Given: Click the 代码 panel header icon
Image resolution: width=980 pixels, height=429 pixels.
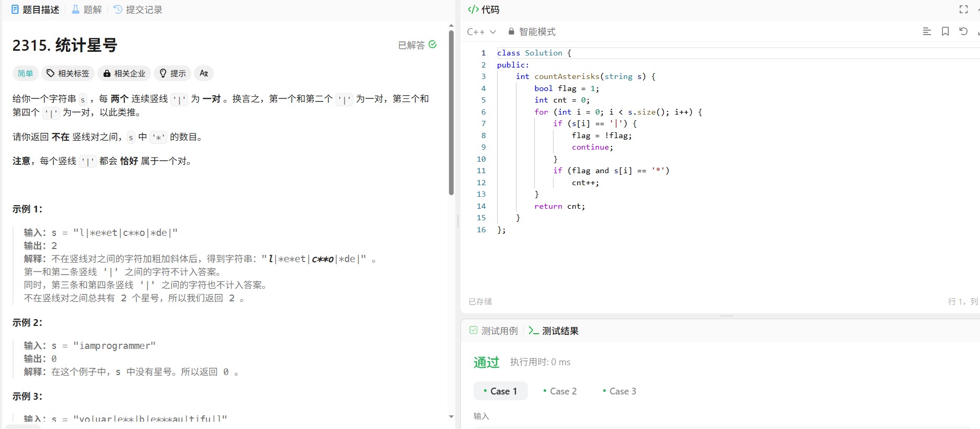Looking at the screenshot, I should click(x=473, y=9).
